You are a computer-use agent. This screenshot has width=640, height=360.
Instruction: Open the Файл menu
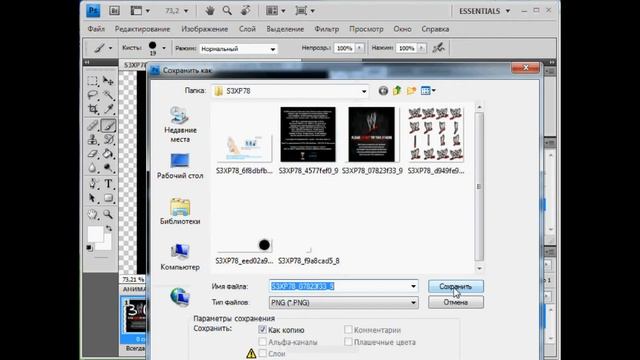(96, 29)
